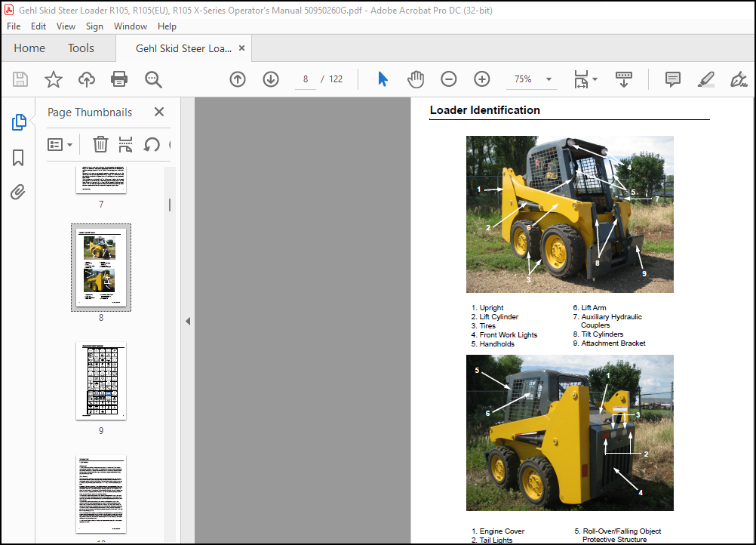Select page 9 thumbnail
Image resolution: width=756 pixels, height=545 pixels.
(101, 381)
